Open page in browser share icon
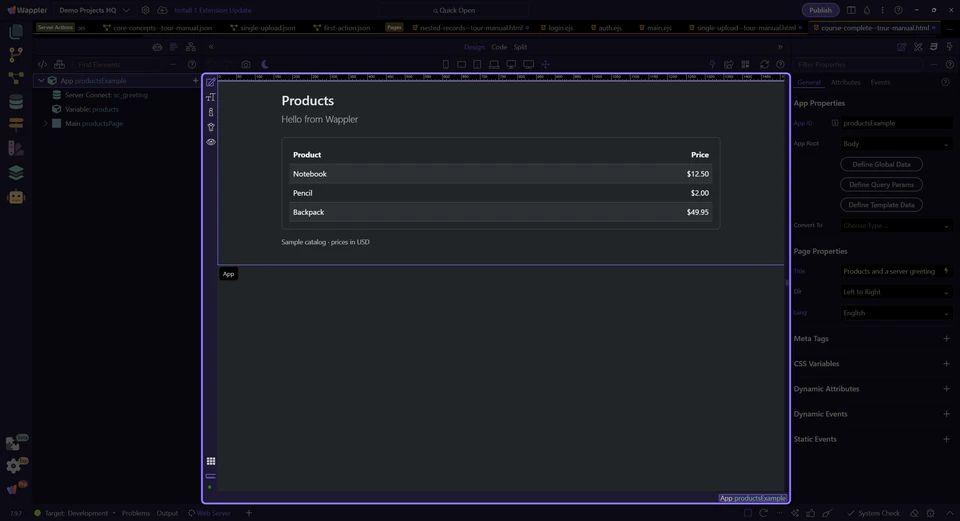This screenshot has width=960, height=521. tap(729, 64)
